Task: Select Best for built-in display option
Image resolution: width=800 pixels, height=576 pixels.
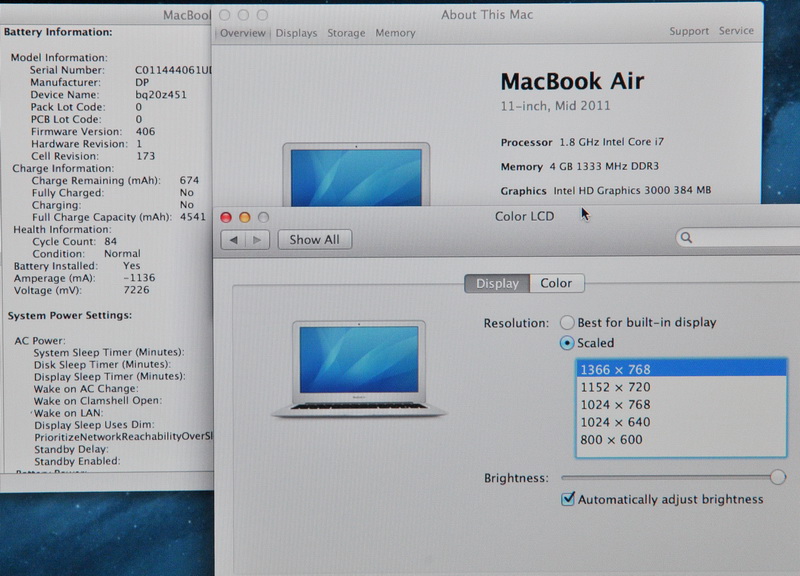Action: pos(567,322)
